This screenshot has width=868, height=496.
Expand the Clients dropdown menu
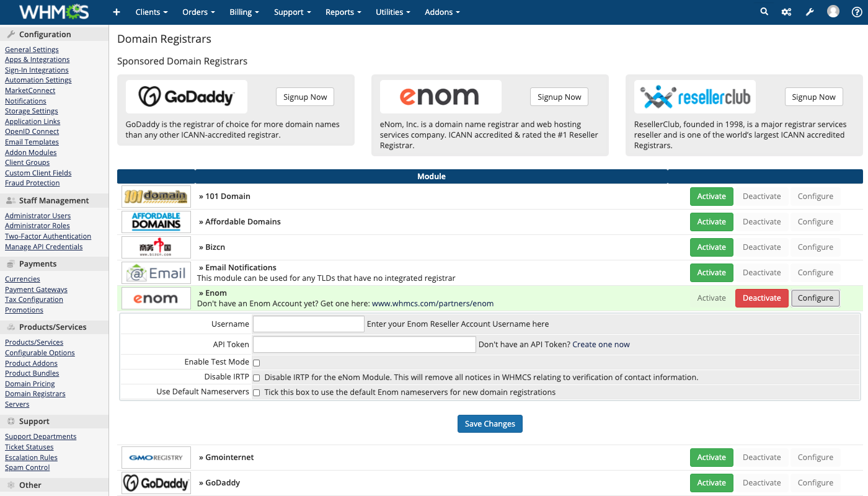click(x=151, y=12)
